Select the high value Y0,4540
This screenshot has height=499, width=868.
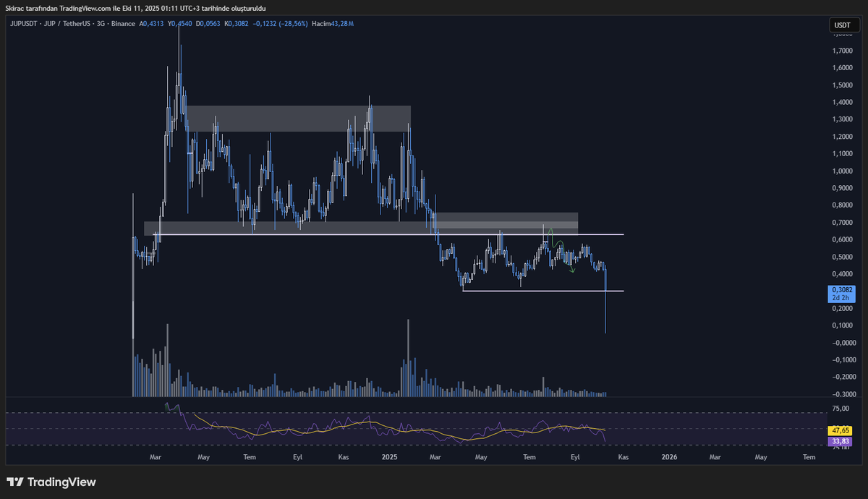pos(180,24)
